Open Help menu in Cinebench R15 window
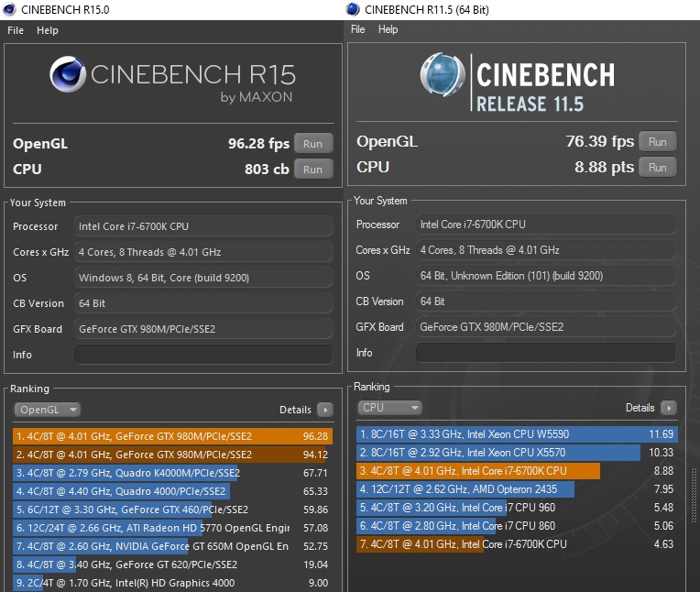 tap(48, 30)
